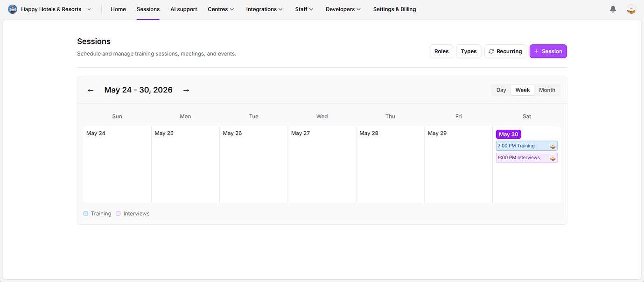Click the Types button

pos(469,51)
